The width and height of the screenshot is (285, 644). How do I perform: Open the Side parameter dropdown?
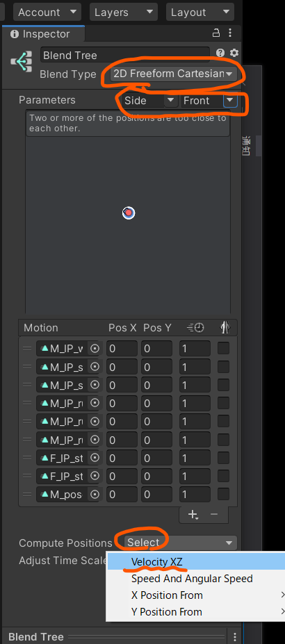click(x=150, y=101)
